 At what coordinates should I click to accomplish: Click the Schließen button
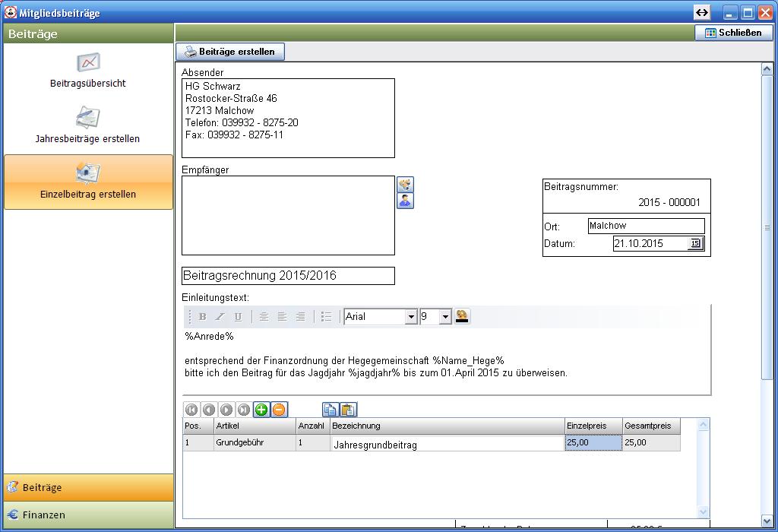tap(733, 33)
